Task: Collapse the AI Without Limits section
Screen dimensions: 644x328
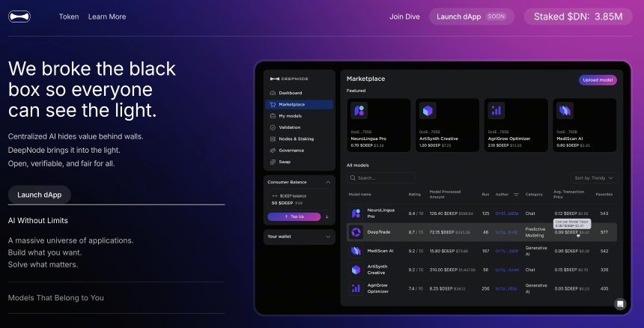Action: pos(37,220)
